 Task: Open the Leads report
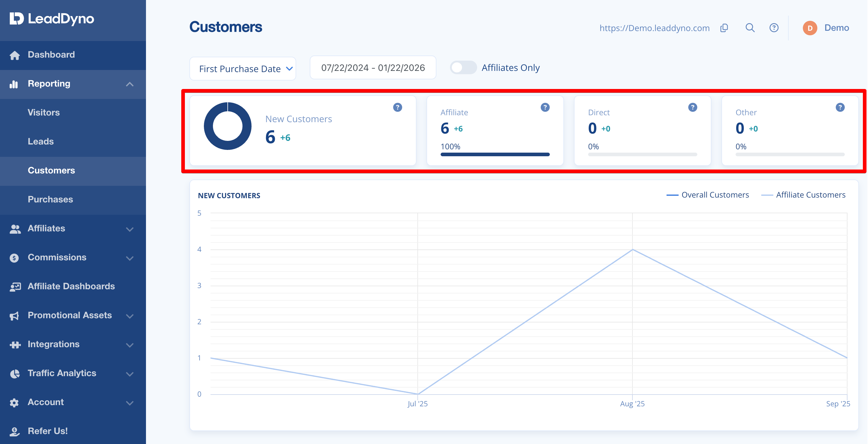(x=73, y=142)
